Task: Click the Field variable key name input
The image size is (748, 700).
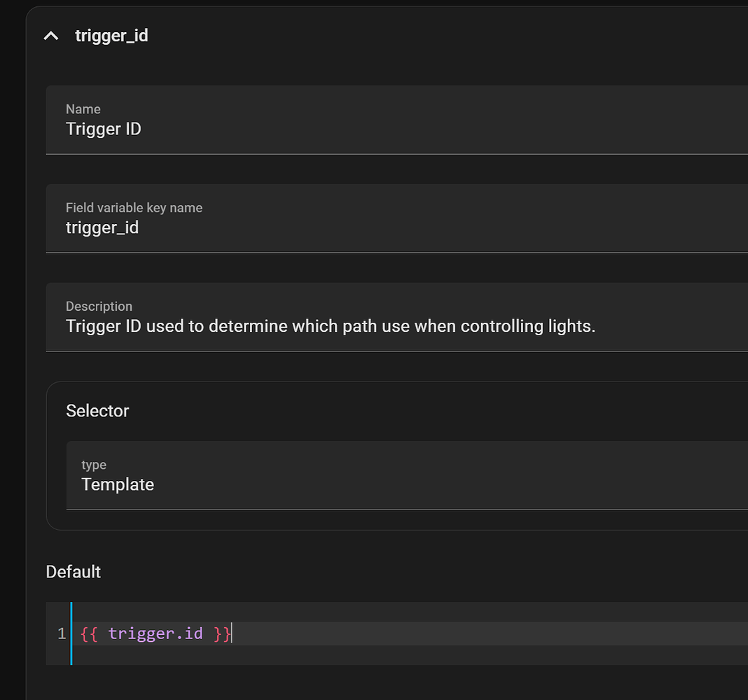Action: point(280,227)
